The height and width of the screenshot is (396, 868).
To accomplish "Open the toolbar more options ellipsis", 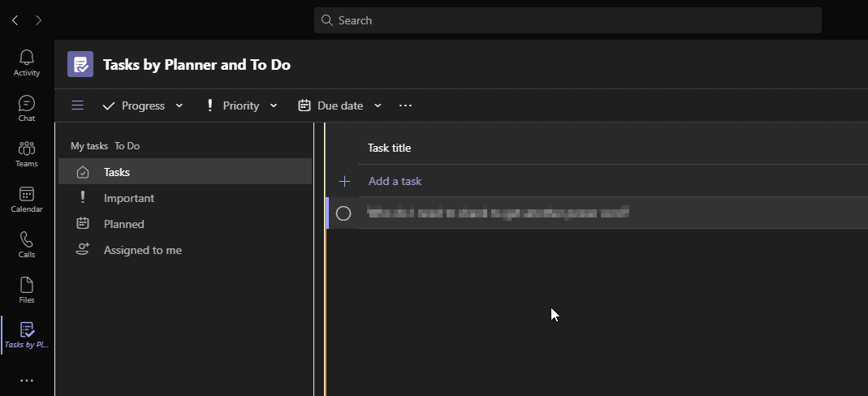I will pos(405,105).
